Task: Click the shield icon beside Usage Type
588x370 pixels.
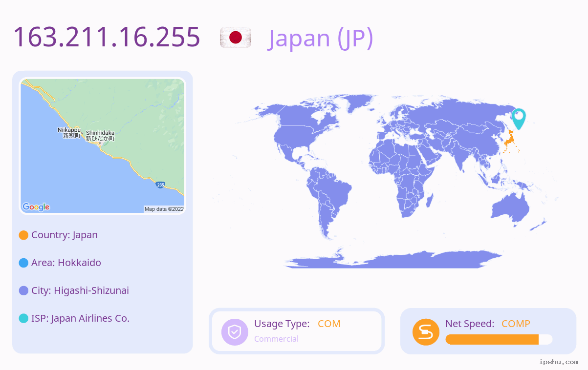Action: click(235, 332)
